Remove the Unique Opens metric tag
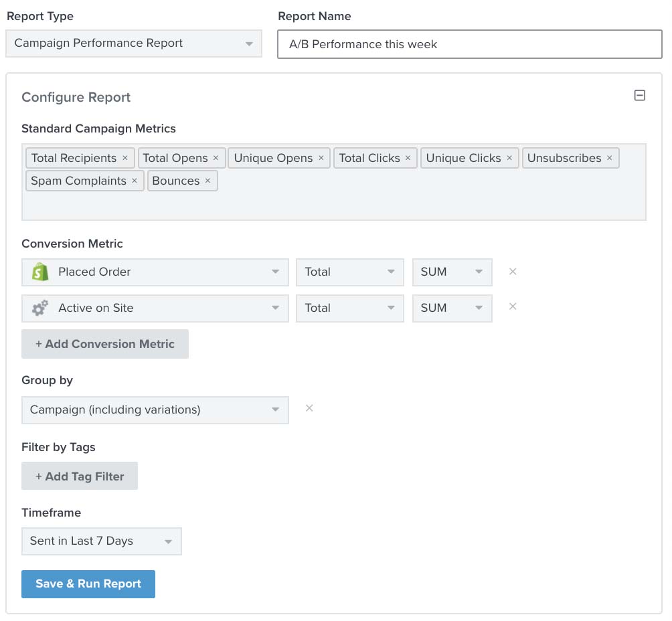 tap(321, 158)
